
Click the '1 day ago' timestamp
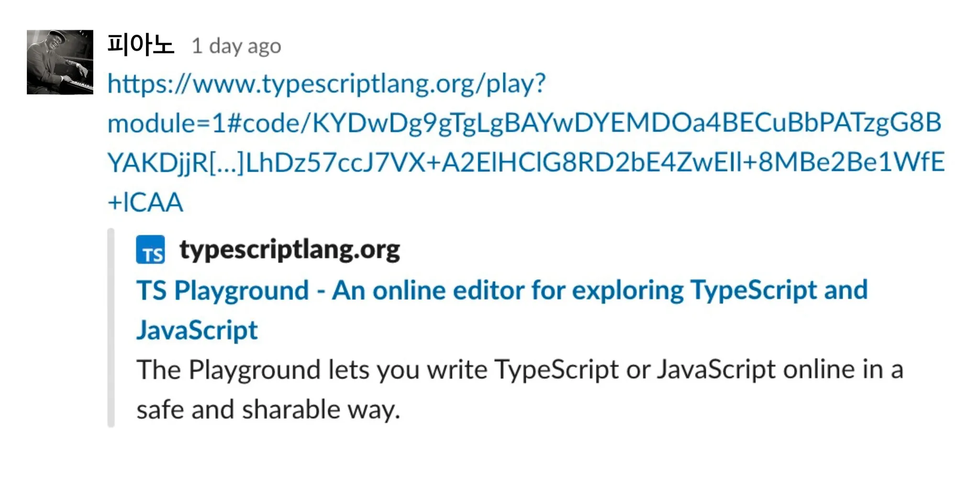236,46
